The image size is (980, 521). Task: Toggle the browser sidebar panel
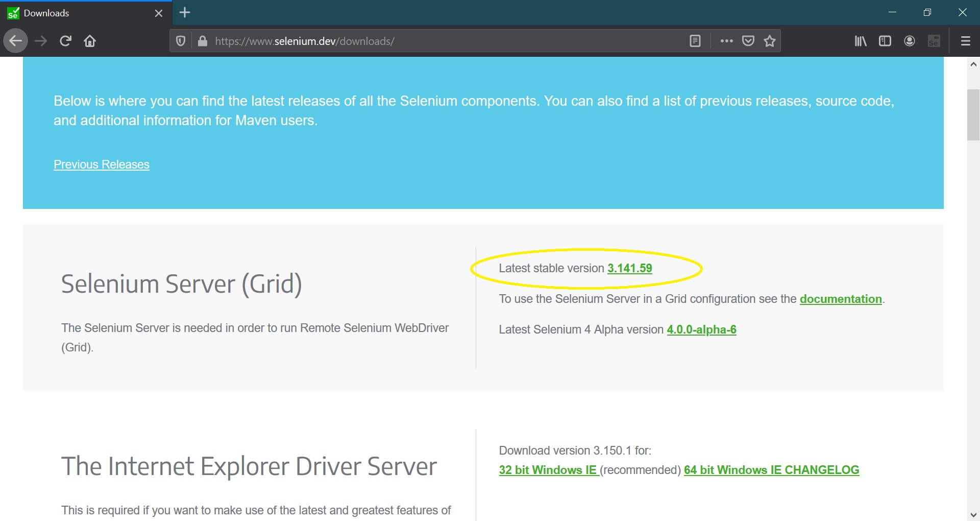[x=885, y=41]
